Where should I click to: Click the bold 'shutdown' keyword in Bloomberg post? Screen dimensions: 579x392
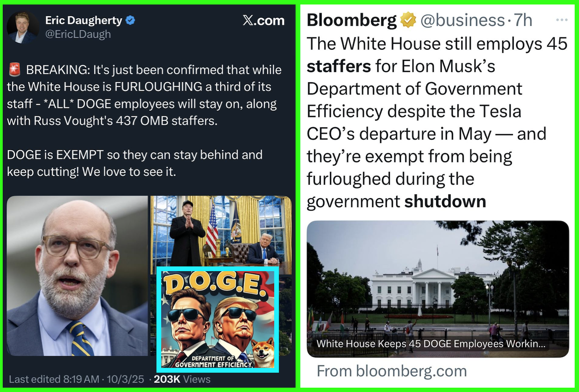point(445,201)
